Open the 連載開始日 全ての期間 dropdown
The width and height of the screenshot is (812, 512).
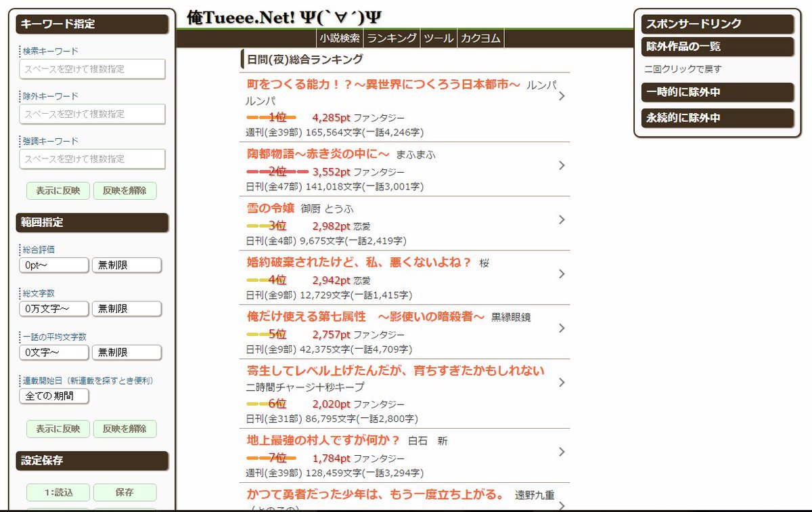[54, 396]
